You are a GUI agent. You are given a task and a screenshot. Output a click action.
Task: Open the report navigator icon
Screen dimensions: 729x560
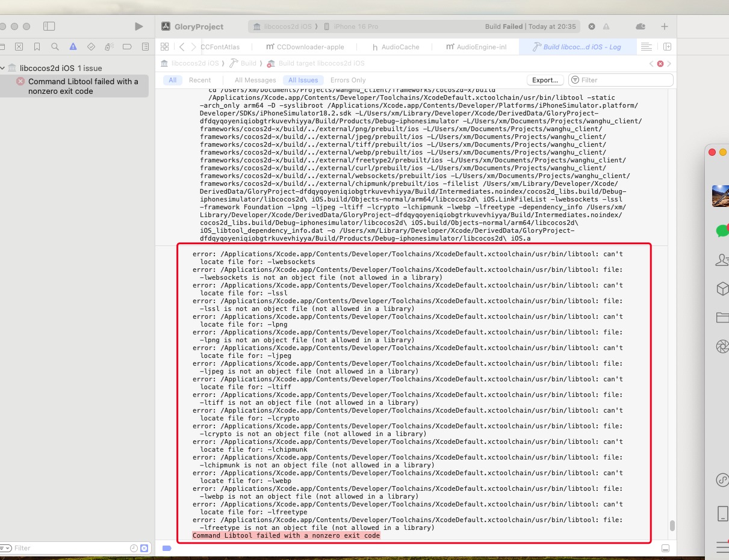coord(145,46)
